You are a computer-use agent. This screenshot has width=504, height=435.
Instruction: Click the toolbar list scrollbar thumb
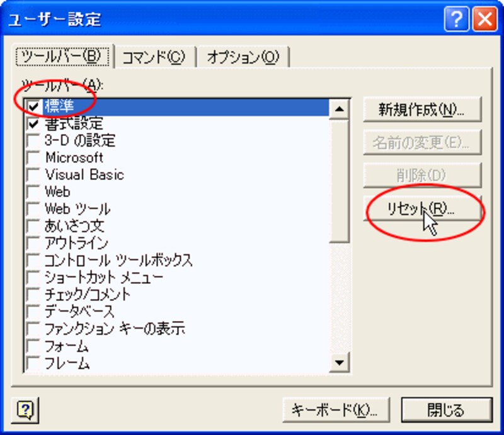[x=339, y=181]
